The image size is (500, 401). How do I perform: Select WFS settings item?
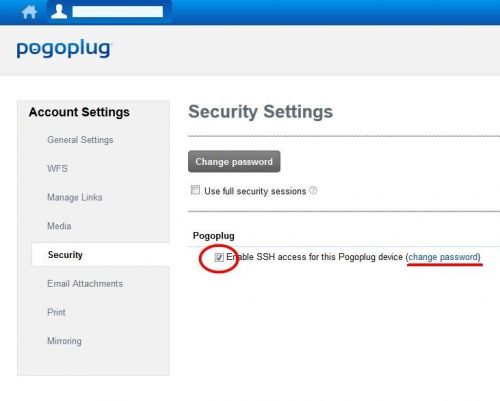(57, 168)
